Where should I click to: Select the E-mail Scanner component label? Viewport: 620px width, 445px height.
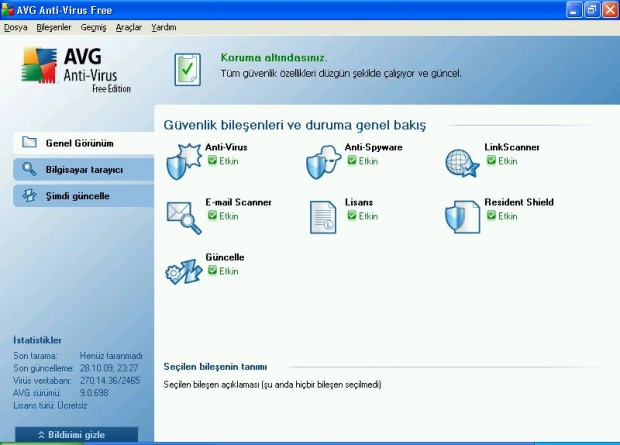coord(238,202)
